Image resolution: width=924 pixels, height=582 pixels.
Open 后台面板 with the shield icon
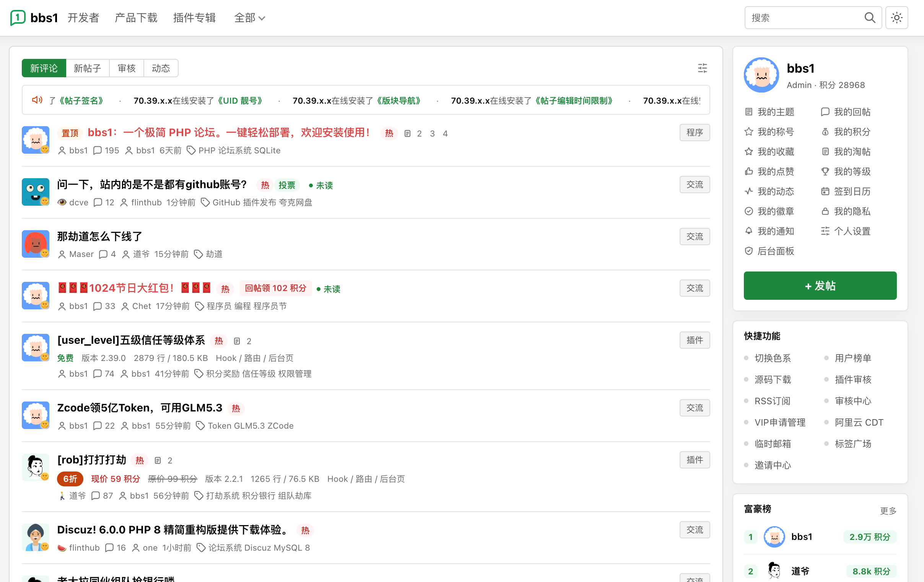click(x=770, y=251)
